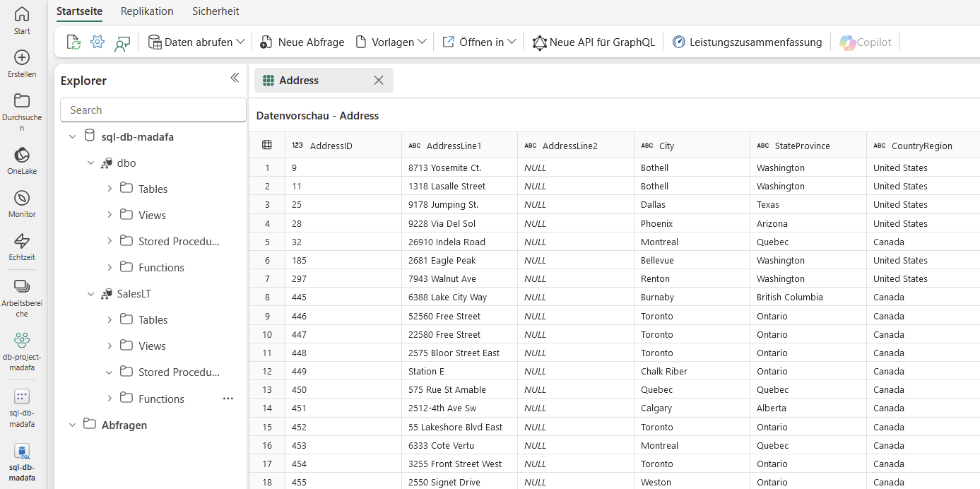
Task: Click cell 'Phoenix'
Action: (x=692, y=223)
